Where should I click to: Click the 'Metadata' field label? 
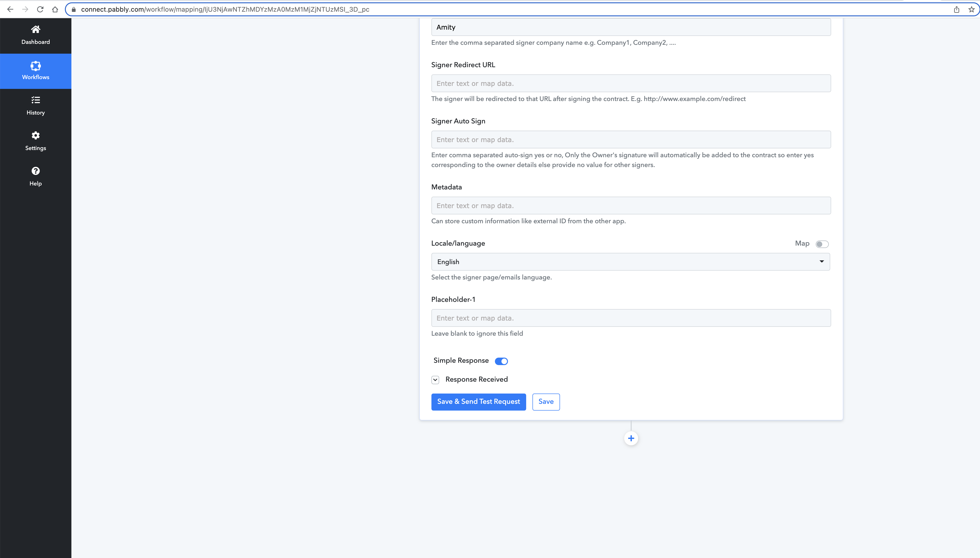(x=447, y=187)
